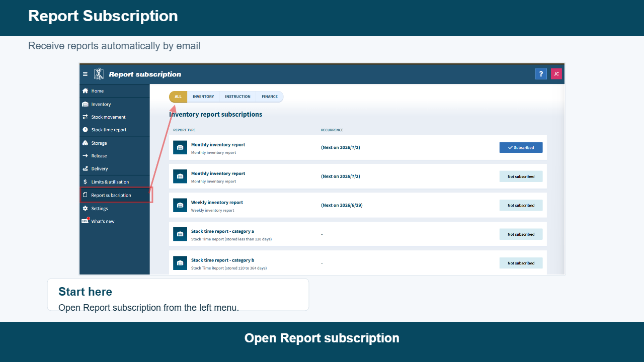Viewport: 644px width, 362px height.
Task: Click the Home house icon in sidebar
Action: pos(85,91)
